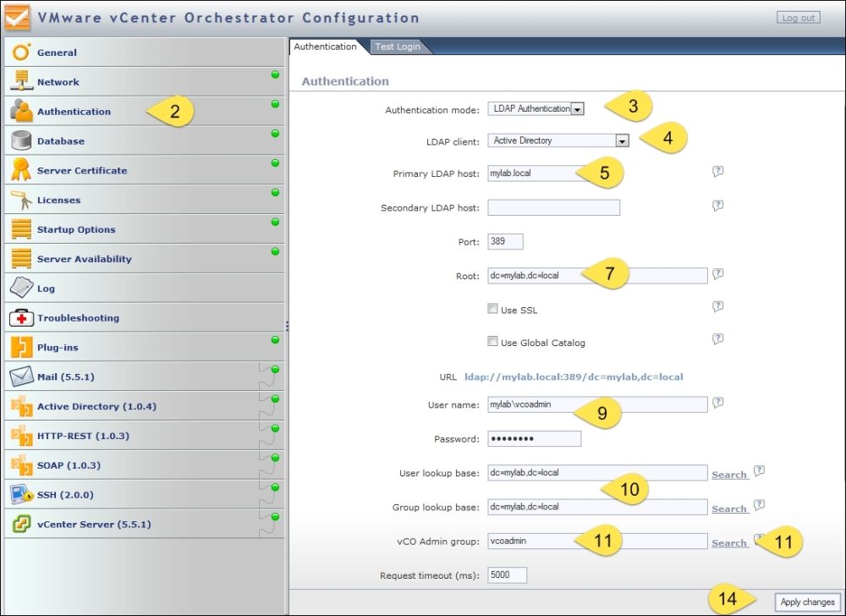Click the Troubleshooting first-aid kit icon
The image size is (846, 616).
22,318
